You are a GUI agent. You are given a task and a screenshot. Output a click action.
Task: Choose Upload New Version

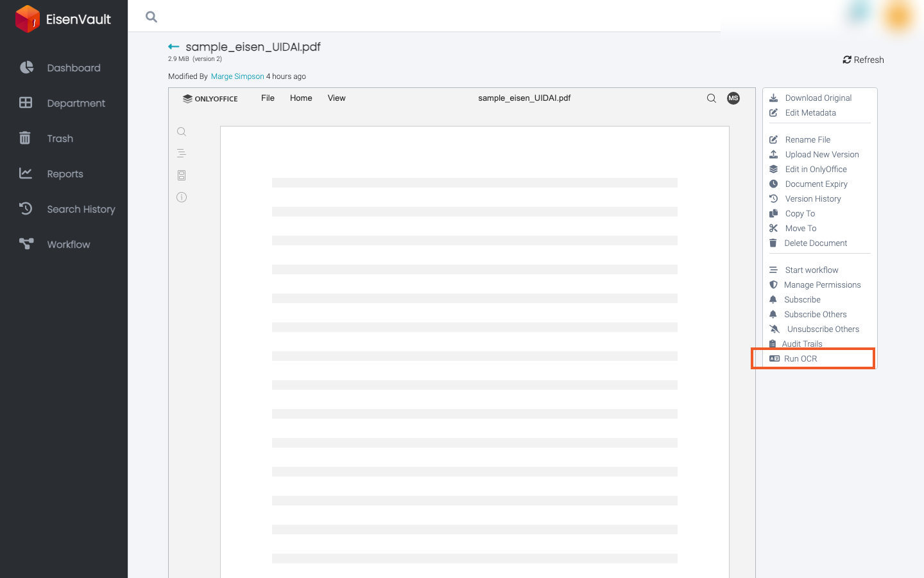coord(822,155)
